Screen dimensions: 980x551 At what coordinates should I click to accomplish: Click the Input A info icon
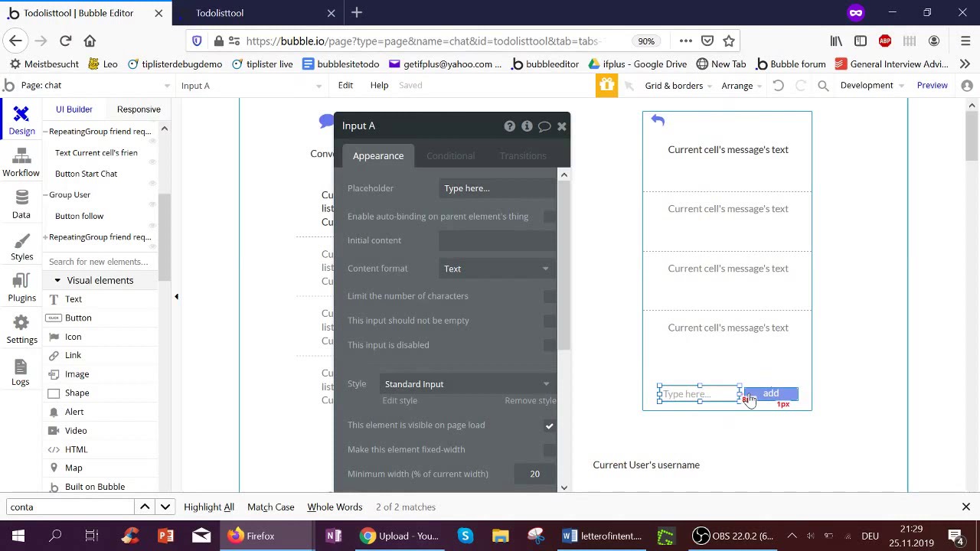[x=527, y=126]
